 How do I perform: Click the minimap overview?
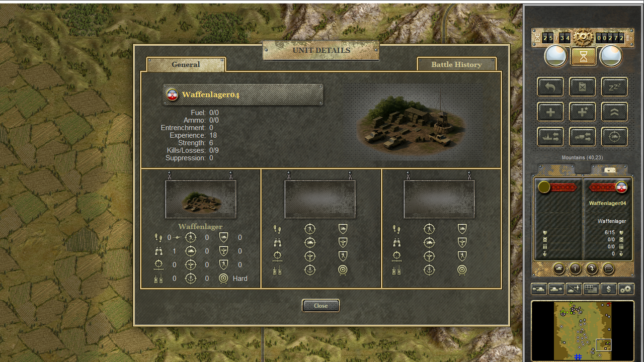click(x=583, y=331)
